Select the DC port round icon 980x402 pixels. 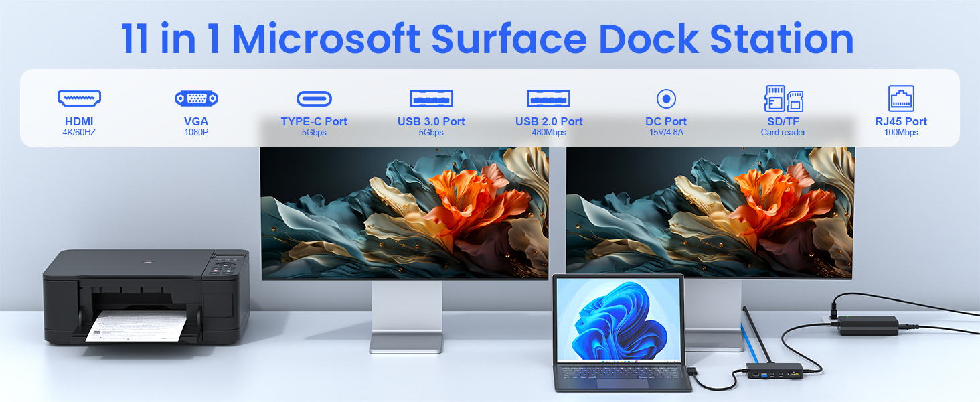(666, 99)
